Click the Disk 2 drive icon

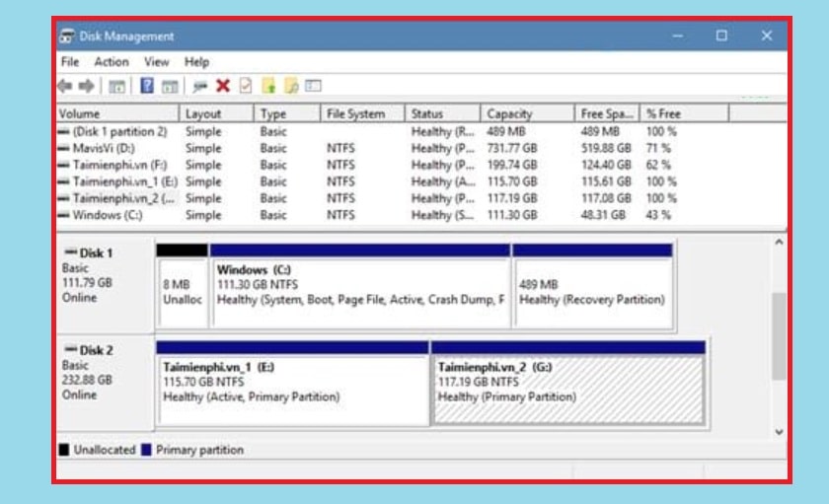coord(71,350)
